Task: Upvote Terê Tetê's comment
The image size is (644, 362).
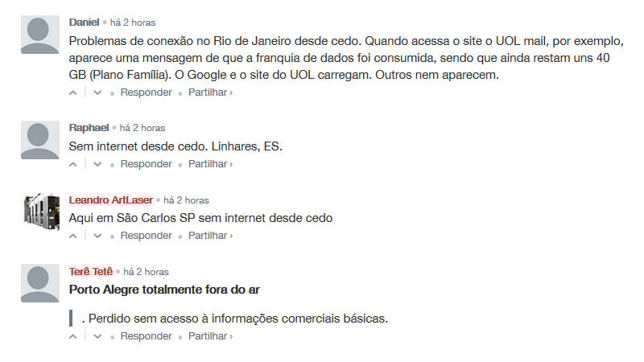Action: 74,336
